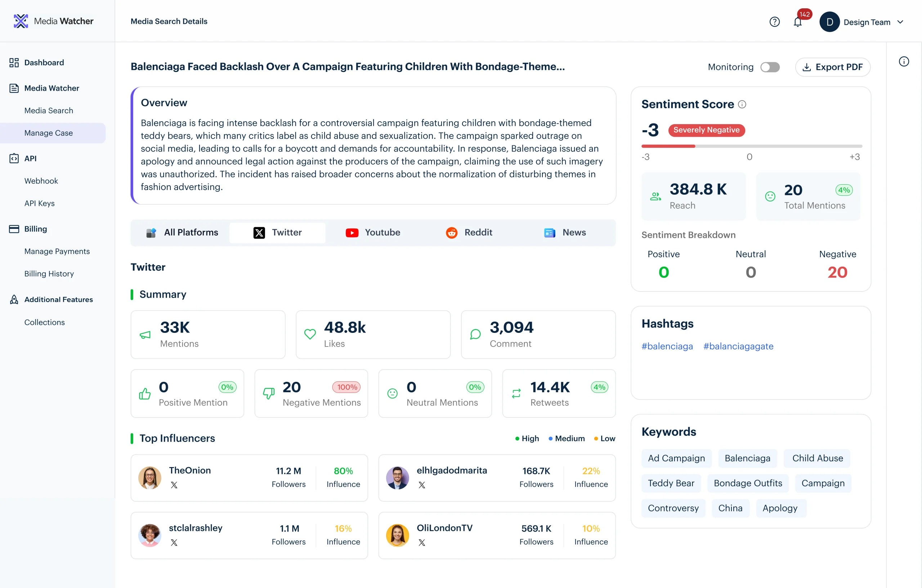
Task: Switch to News tab
Action: (x=565, y=232)
